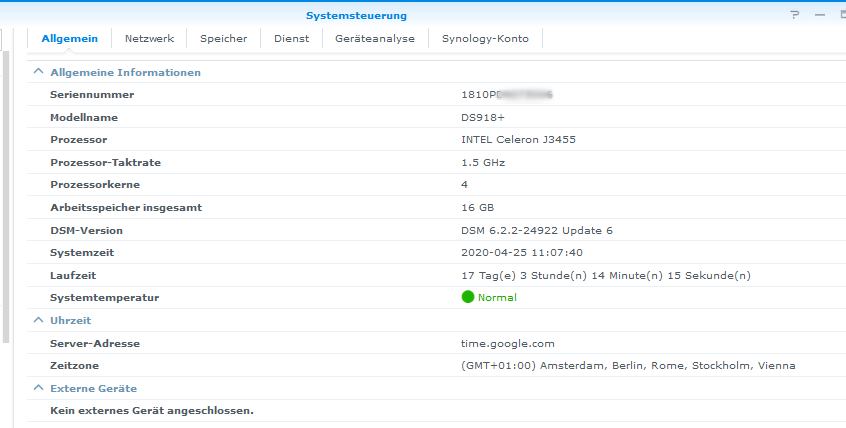Click Kein externes Gerät angeschlossen message

tap(152, 411)
